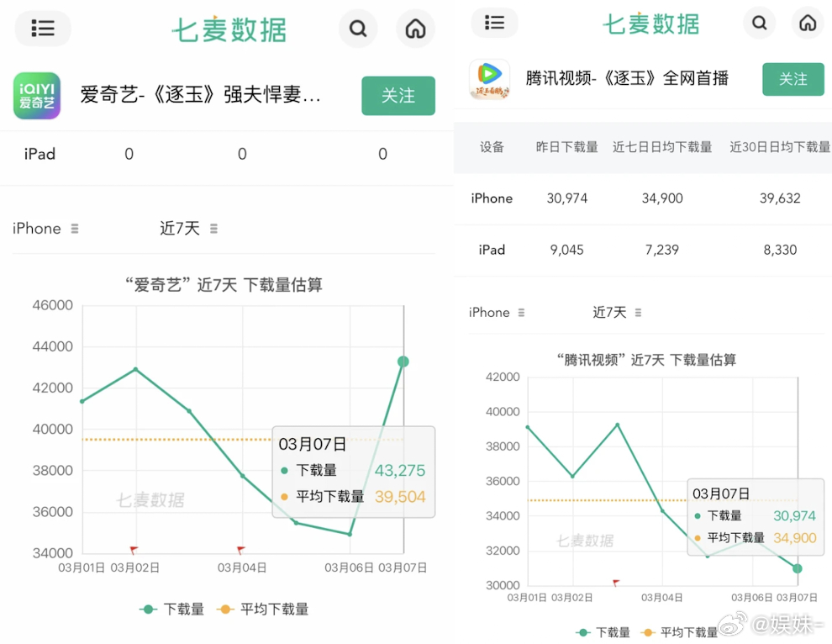Open the iPhone device dropdown on the left panel
This screenshot has width=832, height=644.
(x=44, y=228)
